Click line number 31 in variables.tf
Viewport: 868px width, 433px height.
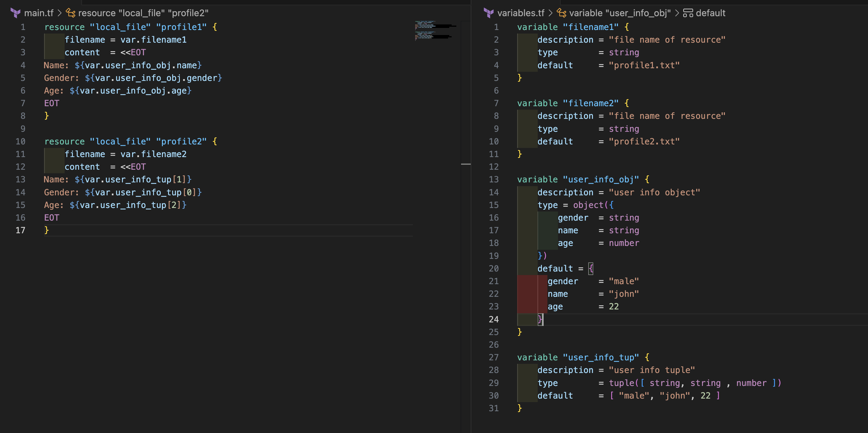coord(494,408)
